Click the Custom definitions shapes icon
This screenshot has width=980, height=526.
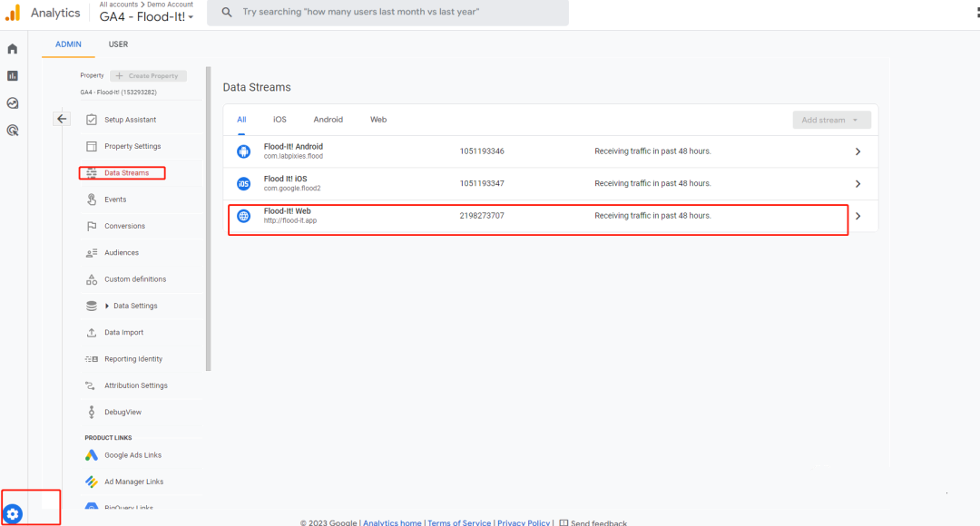[x=92, y=279]
